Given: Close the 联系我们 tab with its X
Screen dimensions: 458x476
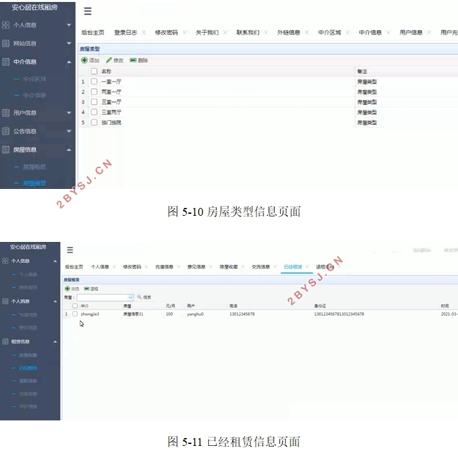Looking at the screenshot, I should click(266, 33).
